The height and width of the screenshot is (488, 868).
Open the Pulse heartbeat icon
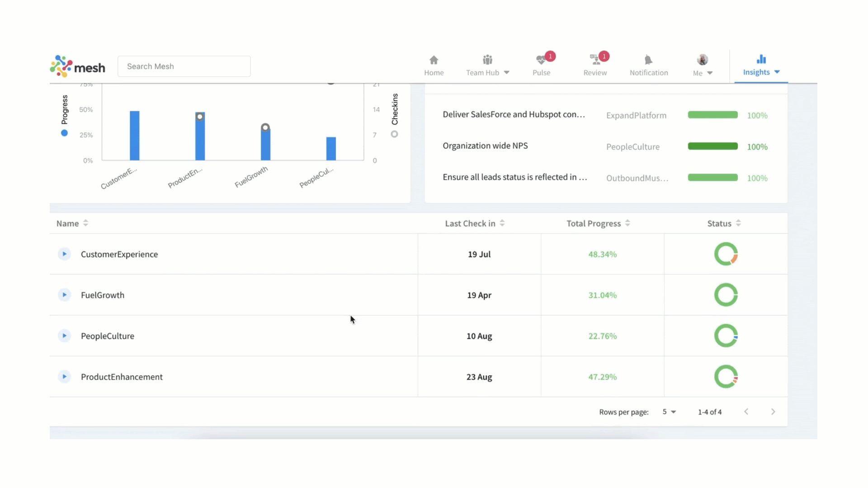pos(541,60)
